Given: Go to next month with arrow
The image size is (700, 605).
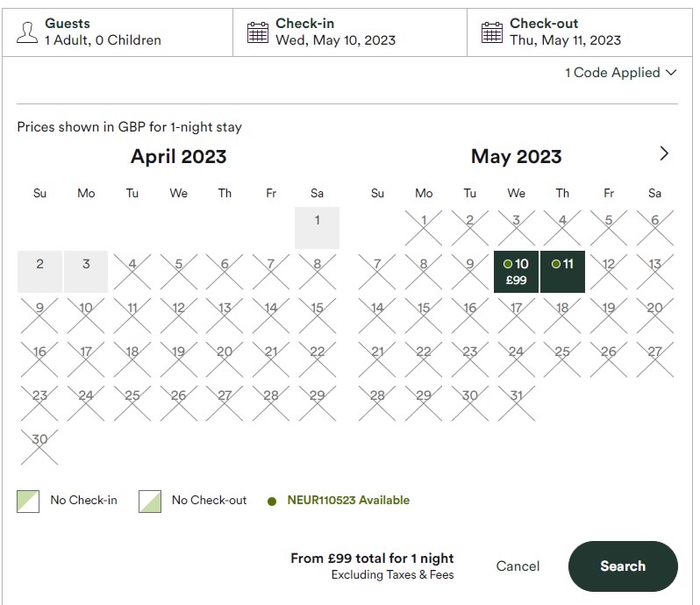Looking at the screenshot, I should pos(663,153).
